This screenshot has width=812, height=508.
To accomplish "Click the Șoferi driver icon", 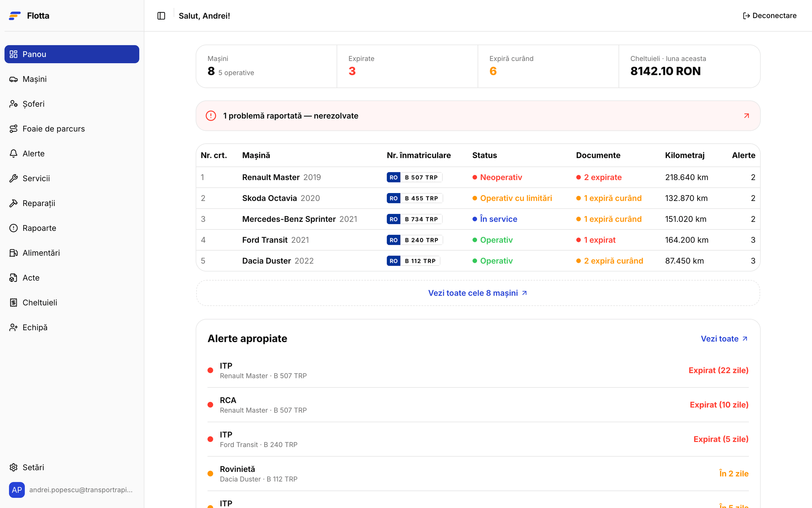I will click(x=13, y=104).
